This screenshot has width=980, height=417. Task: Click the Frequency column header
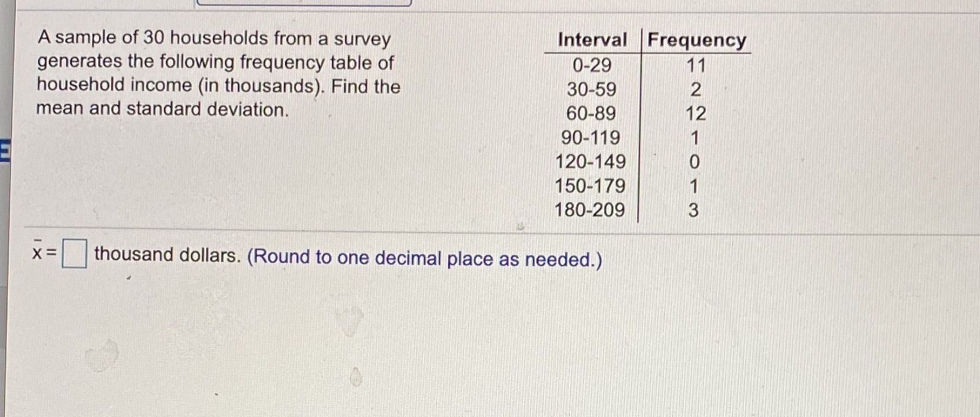(x=697, y=40)
